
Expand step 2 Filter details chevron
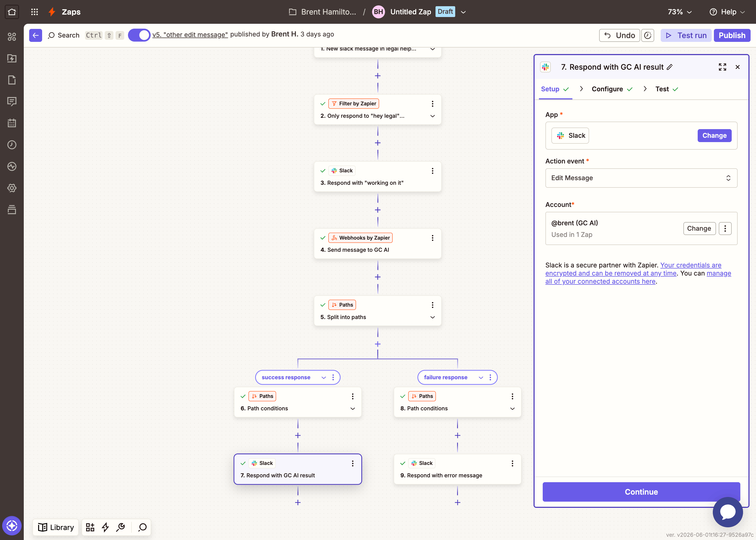tap(432, 116)
